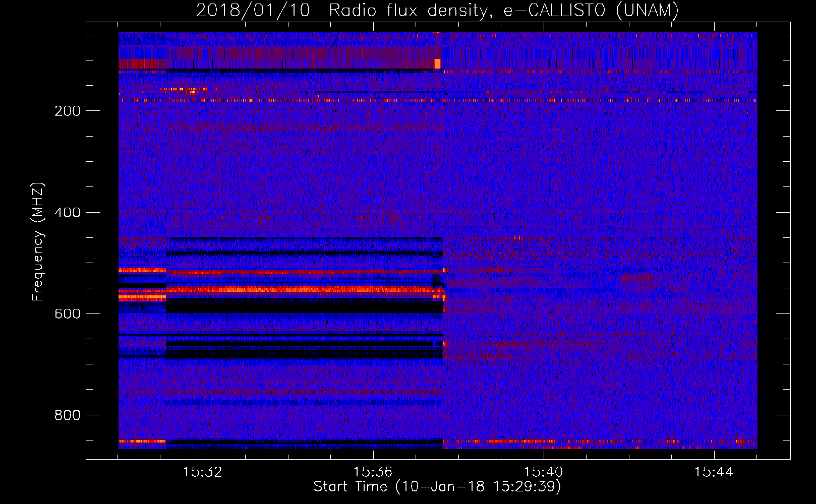Image resolution: width=816 pixels, height=504 pixels.
Task: Click the "600" frequency tick label
Action: click(x=68, y=313)
